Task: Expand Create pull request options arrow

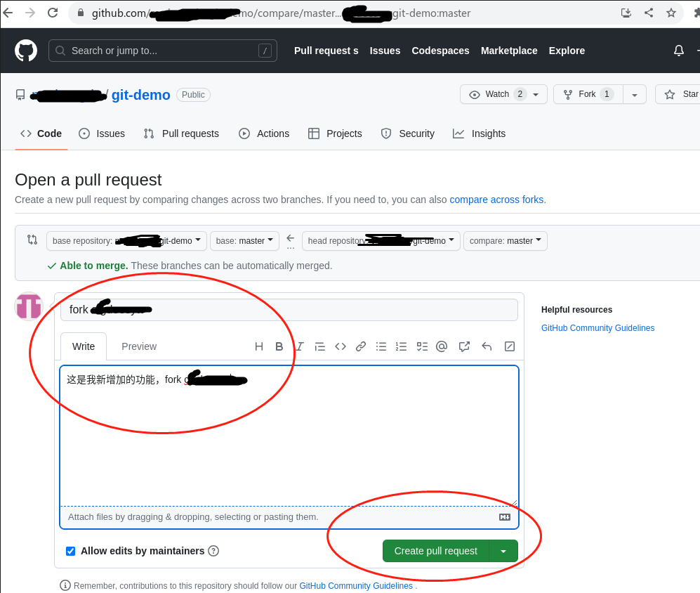Action: tap(503, 551)
